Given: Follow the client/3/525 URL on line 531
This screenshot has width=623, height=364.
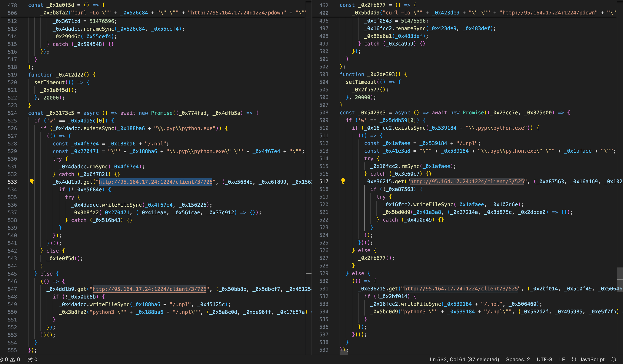Looking at the screenshot, I should click(461, 288).
